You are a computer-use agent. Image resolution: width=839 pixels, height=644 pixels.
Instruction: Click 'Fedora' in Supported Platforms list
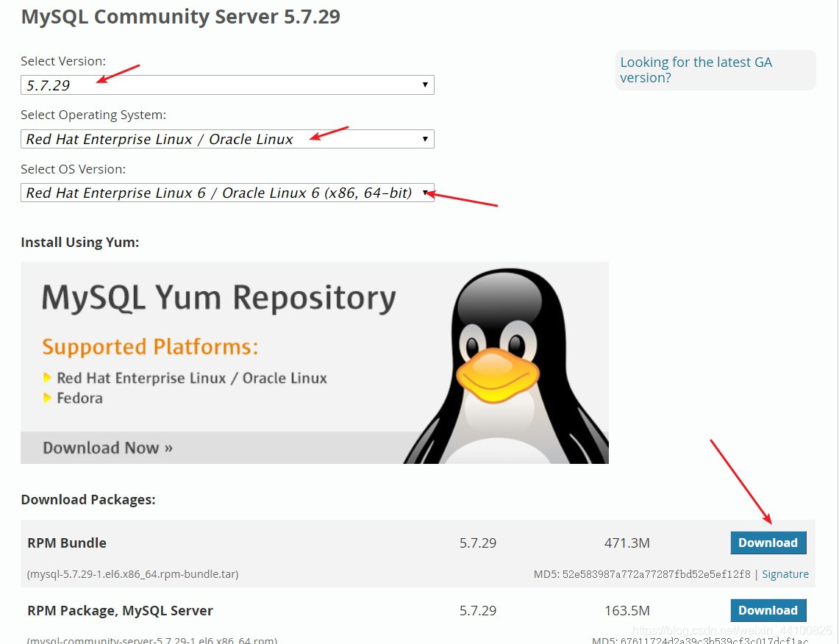79,398
